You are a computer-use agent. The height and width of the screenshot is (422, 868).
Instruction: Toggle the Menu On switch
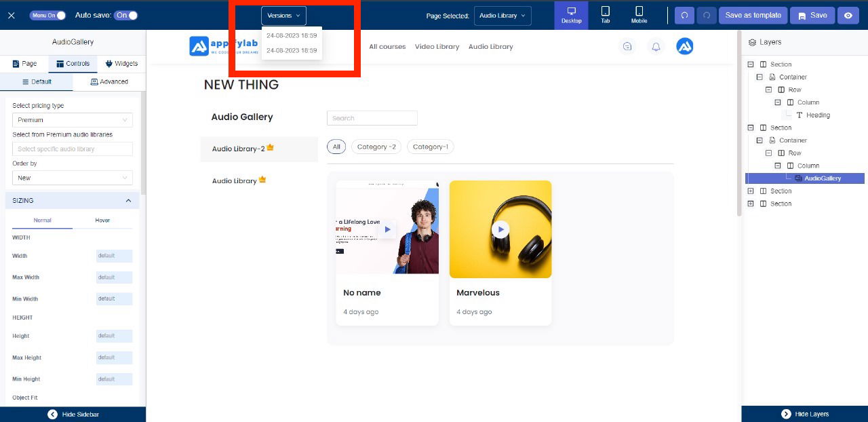tap(48, 15)
